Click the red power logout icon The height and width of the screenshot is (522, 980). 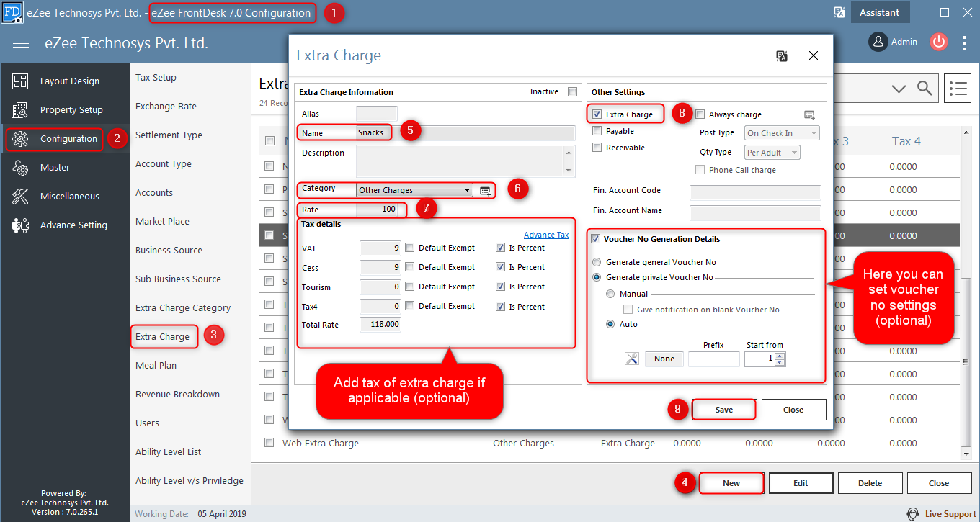[938, 42]
